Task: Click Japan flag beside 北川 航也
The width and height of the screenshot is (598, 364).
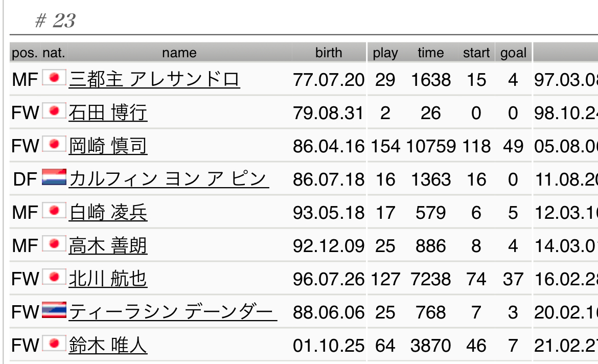Action: point(54,277)
